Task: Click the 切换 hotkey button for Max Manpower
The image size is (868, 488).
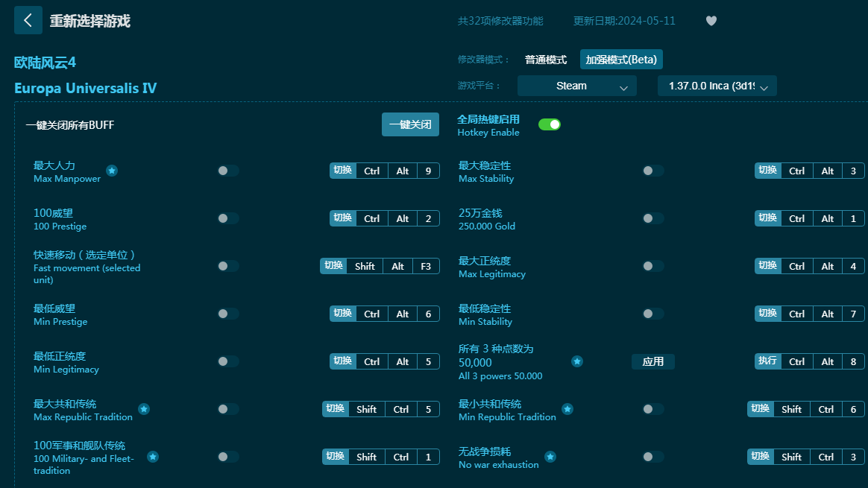Action: click(x=343, y=171)
